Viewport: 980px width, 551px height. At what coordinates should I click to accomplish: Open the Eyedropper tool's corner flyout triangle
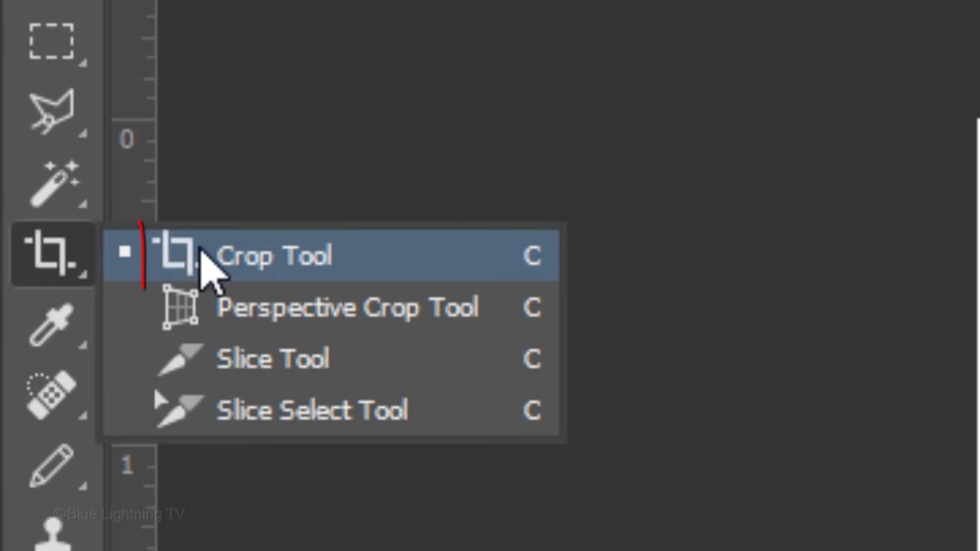[82, 346]
